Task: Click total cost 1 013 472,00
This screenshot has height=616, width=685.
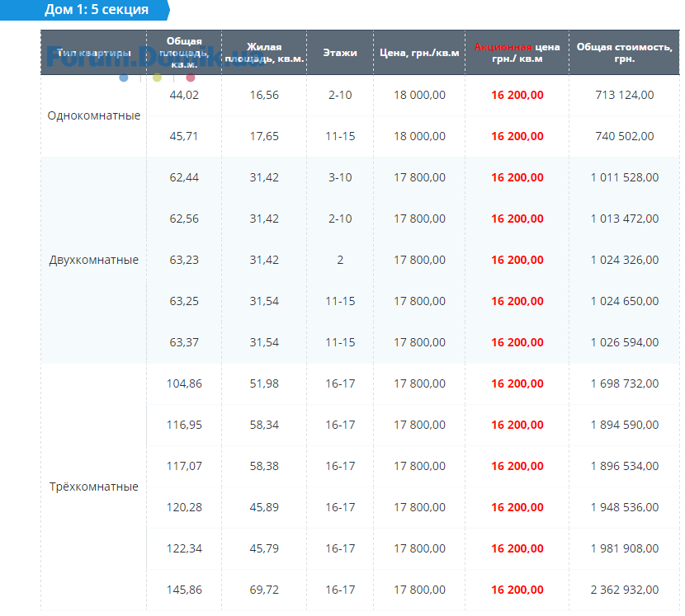Action: pos(624,219)
